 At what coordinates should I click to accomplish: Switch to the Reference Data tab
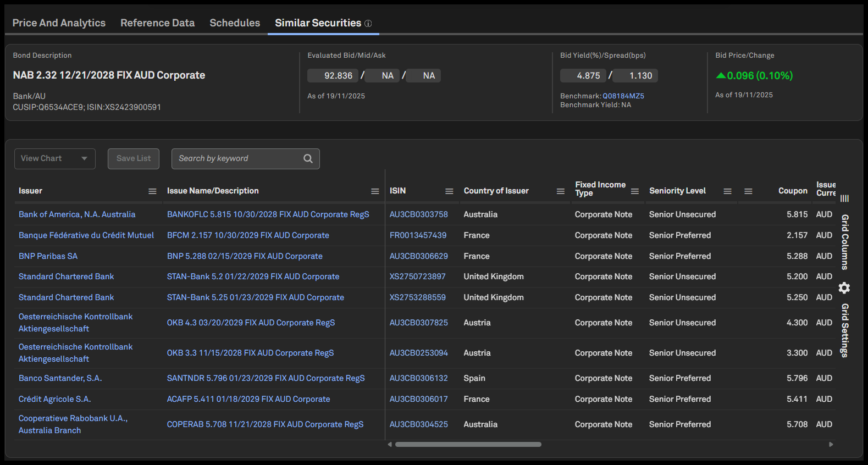coord(157,23)
